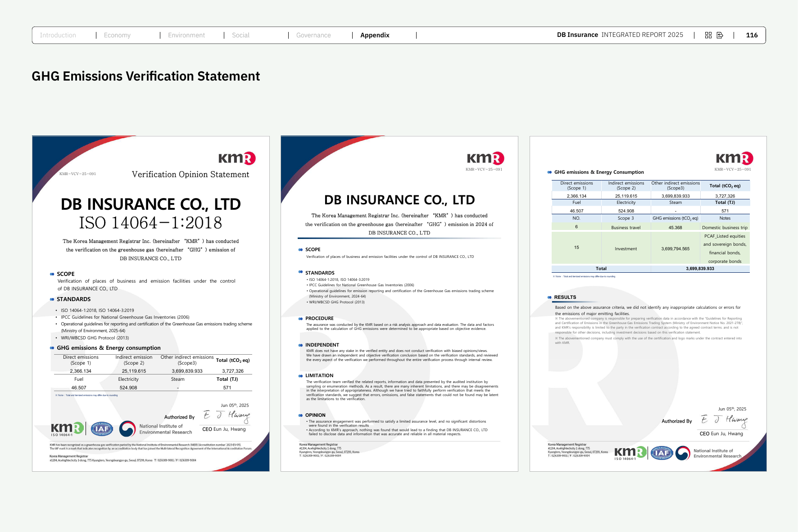Image resolution: width=798 pixels, height=532 pixels.
Task: Open the Introduction section tab
Action: coord(58,35)
